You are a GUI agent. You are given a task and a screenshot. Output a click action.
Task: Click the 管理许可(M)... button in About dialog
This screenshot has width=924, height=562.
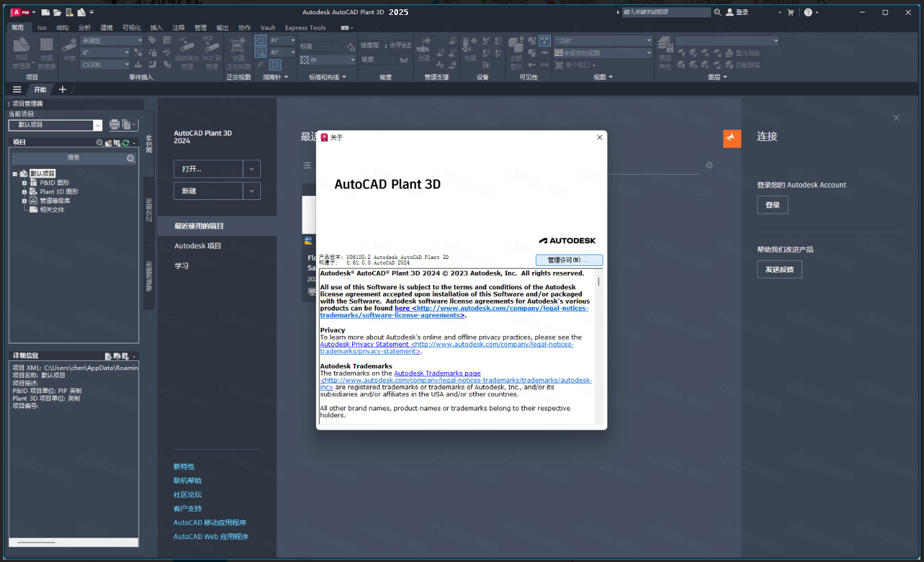tap(569, 260)
